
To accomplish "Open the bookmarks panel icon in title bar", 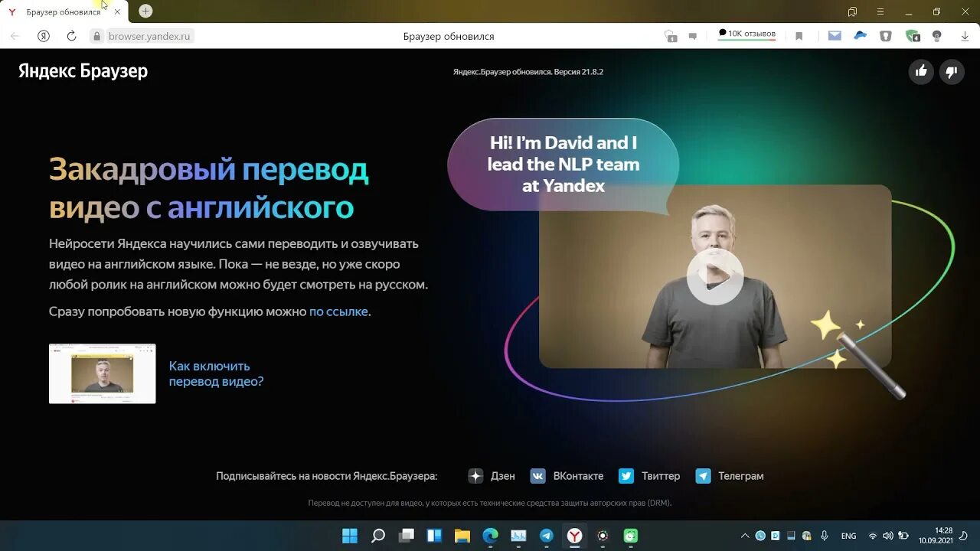I will [852, 11].
